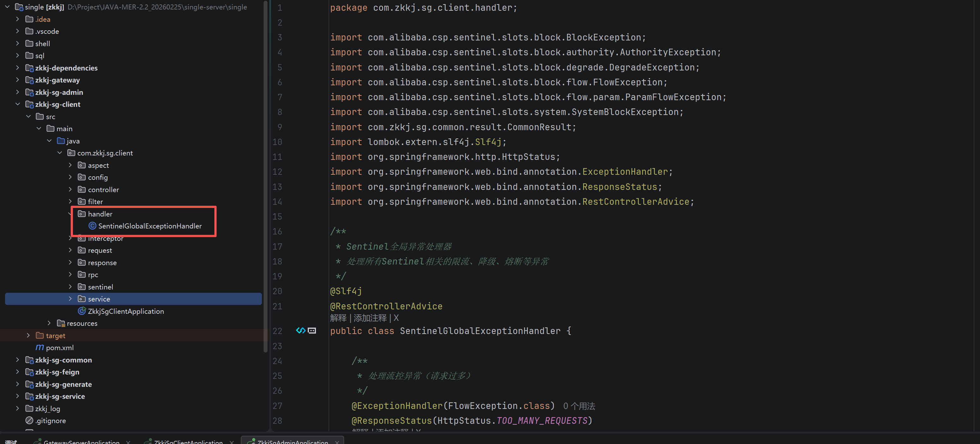Open ZkkjSgClientApplication class in project tree
The width and height of the screenshot is (980, 444).
point(126,311)
